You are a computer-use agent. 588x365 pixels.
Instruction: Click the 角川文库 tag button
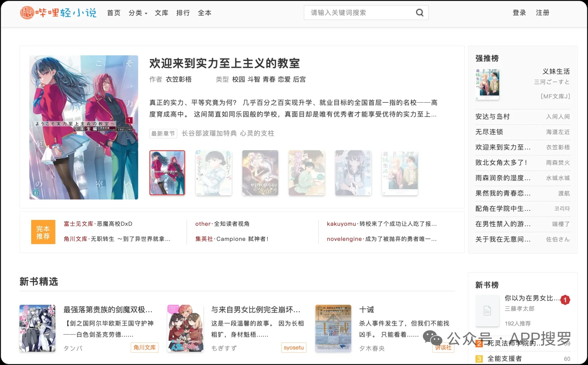coord(145,347)
